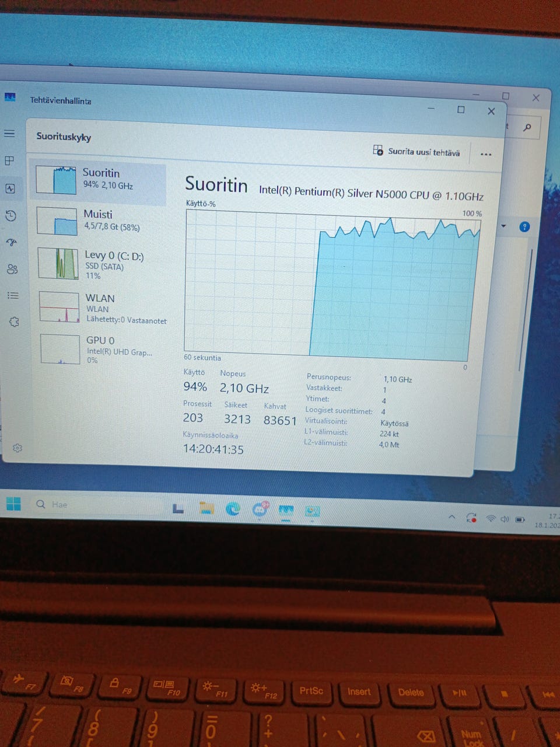
Task: Click the GPU 0 mini graph thumbnail
Action: coord(60,349)
